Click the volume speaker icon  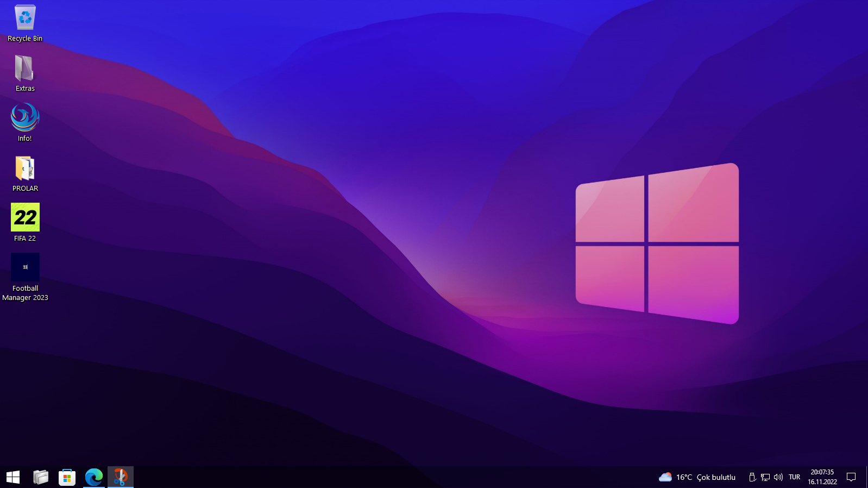(778, 477)
